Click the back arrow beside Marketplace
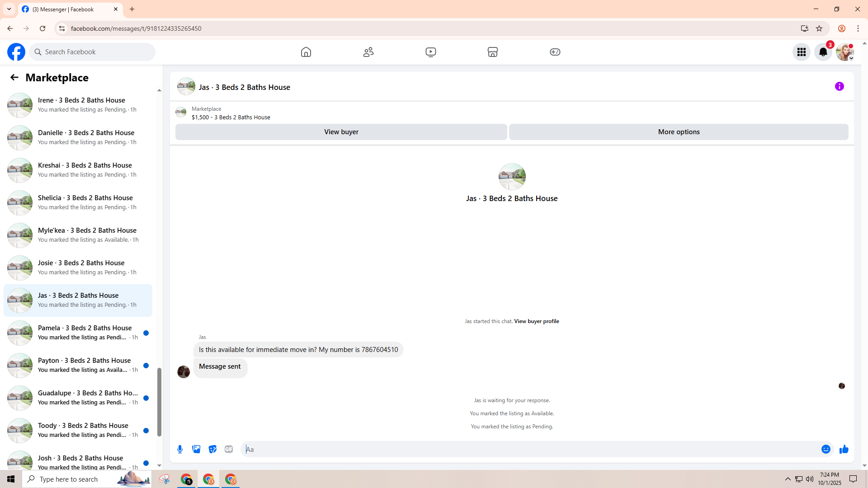 pyautogui.click(x=14, y=77)
